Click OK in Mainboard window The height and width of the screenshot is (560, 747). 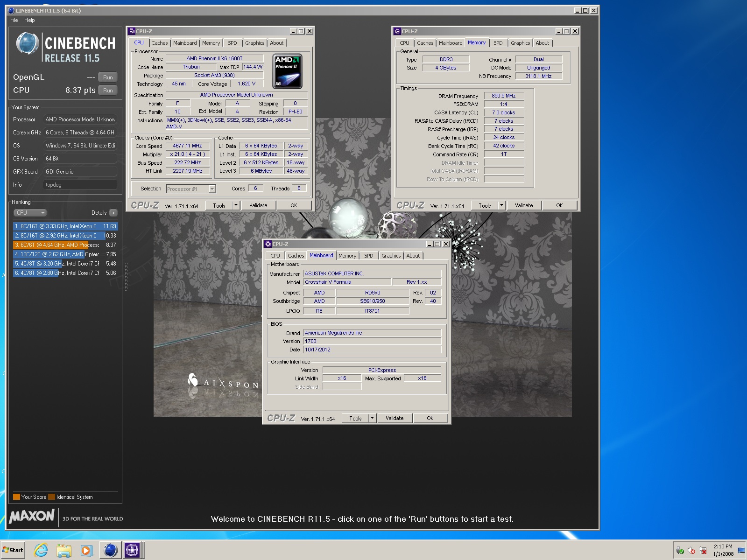pos(430,418)
